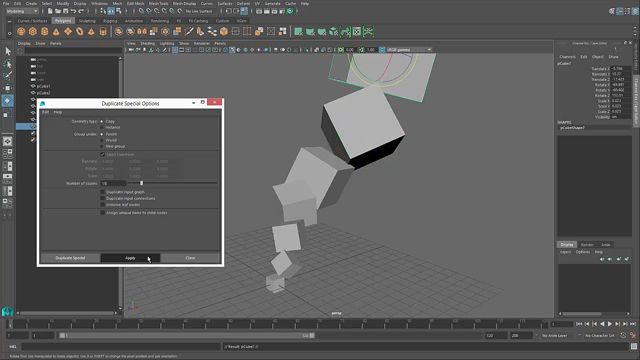Create a polygon sphere from the shelf
The height and width of the screenshot is (360, 640).
pyautogui.click(x=21, y=31)
